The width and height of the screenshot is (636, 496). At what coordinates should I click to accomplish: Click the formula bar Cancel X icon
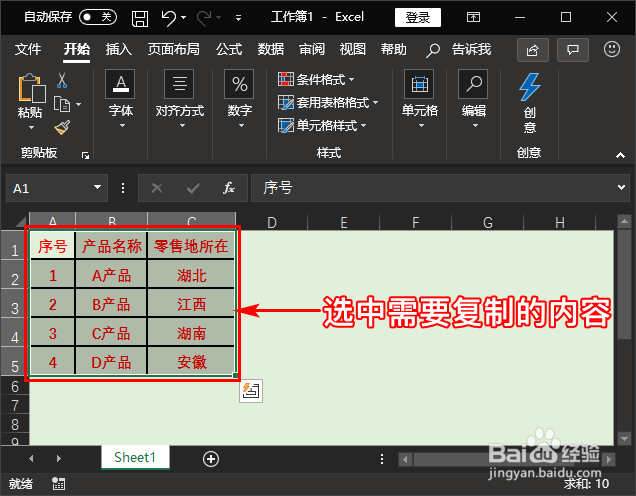click(157, 188)
